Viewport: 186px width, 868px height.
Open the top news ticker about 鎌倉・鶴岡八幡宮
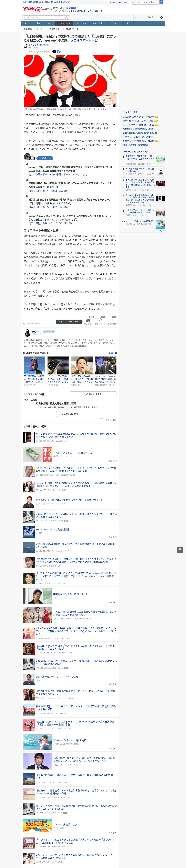[46, 2]
